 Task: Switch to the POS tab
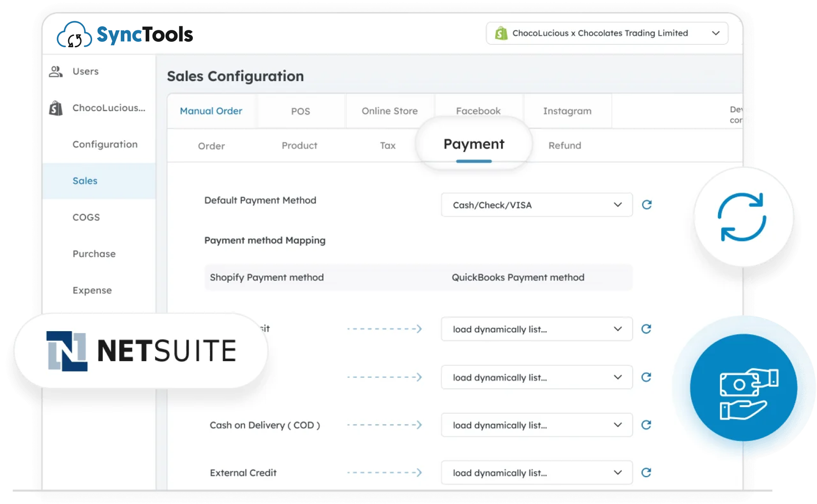tap(300, 111)
